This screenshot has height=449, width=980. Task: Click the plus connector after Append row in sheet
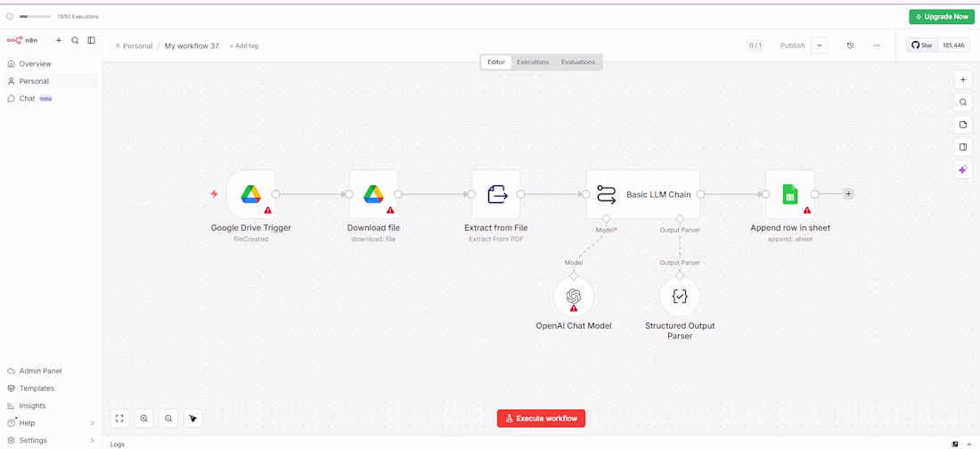[x=848, y=194]
